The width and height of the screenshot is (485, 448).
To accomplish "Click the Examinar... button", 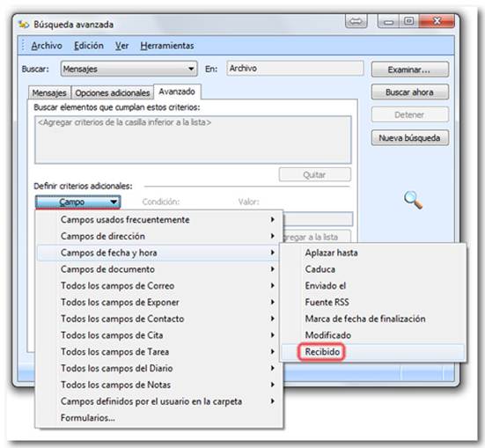I will click(x=409, y=70).
